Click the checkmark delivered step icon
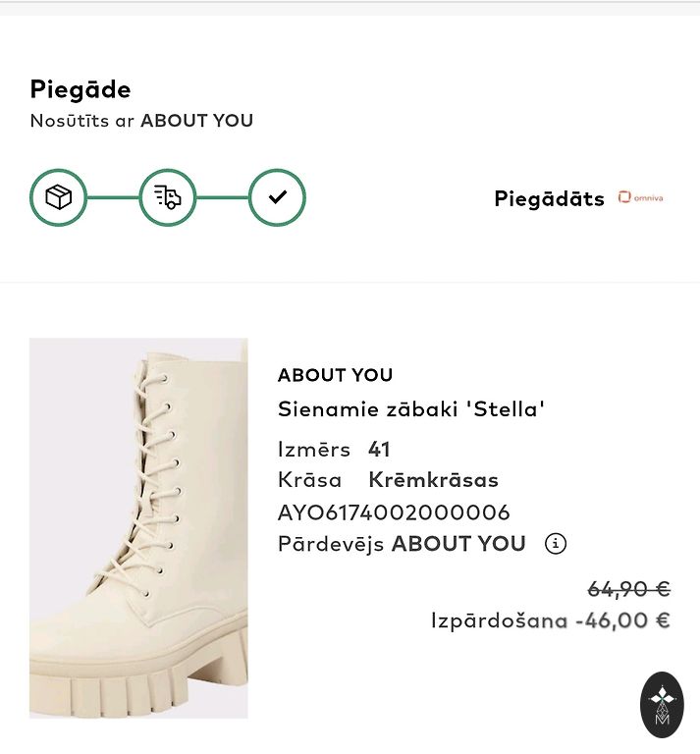700x754 pixels. [277, 197]
